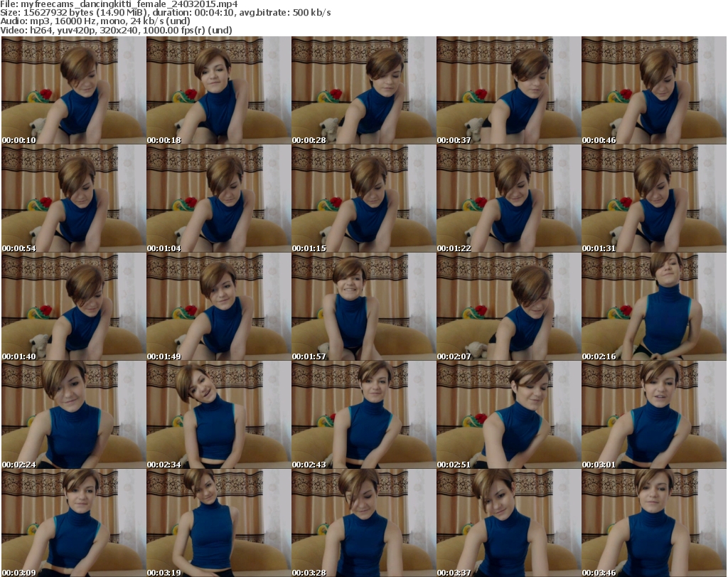The image size is (728, 577).
Task: Select the thumbnail at timestamp 00:03:01
Action: tap(654, 415)
